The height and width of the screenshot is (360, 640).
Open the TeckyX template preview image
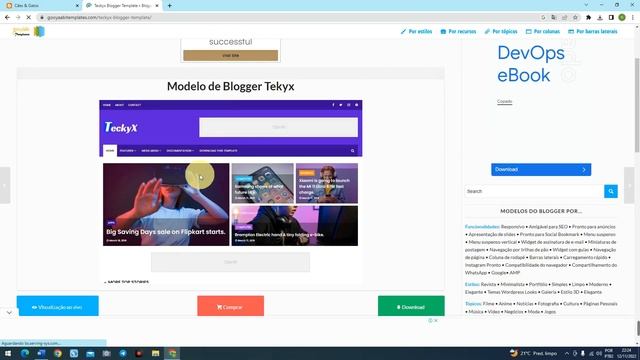231,192
